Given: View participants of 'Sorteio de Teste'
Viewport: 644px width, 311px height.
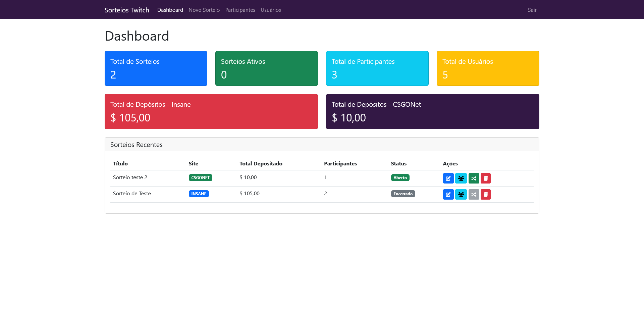Looking at the screenshot, I should click(x=461, y=194).
